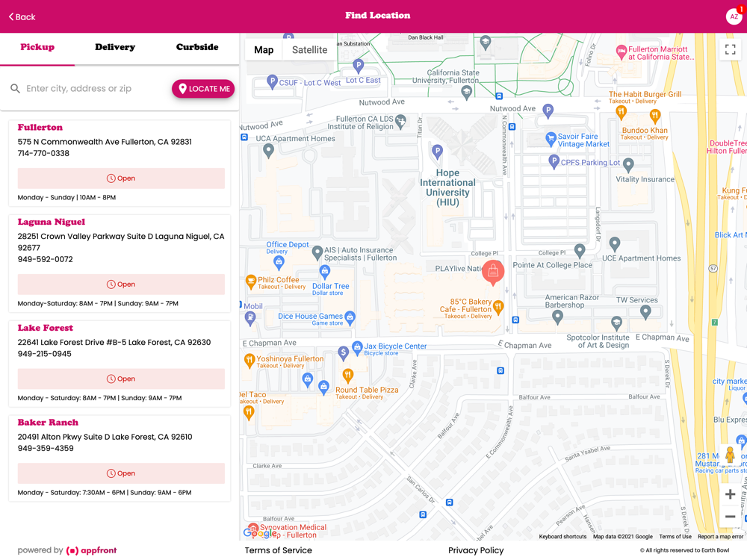Click The Habit Burger Grill pin

pos(621,112)
